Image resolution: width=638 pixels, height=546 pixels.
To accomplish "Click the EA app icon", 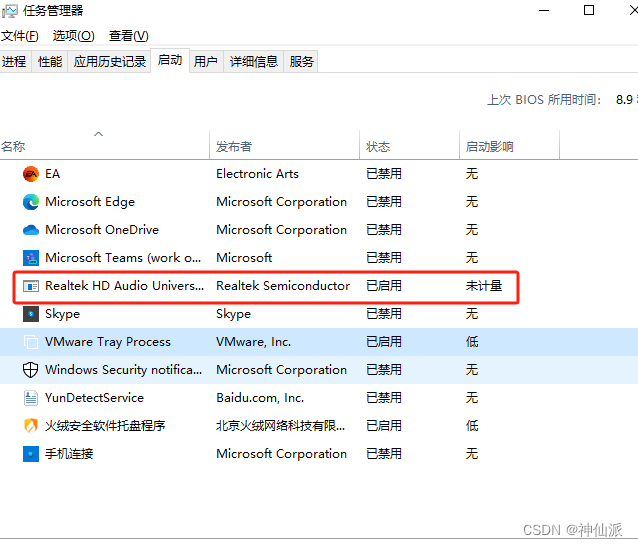I will click(31, 174).
